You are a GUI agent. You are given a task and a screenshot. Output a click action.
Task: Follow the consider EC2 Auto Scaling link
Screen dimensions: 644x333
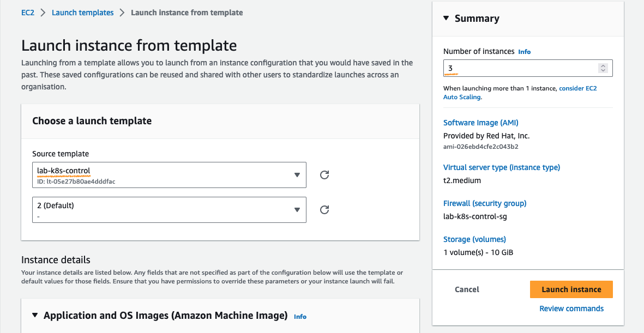pyautogui.click(x=577, y=88)
